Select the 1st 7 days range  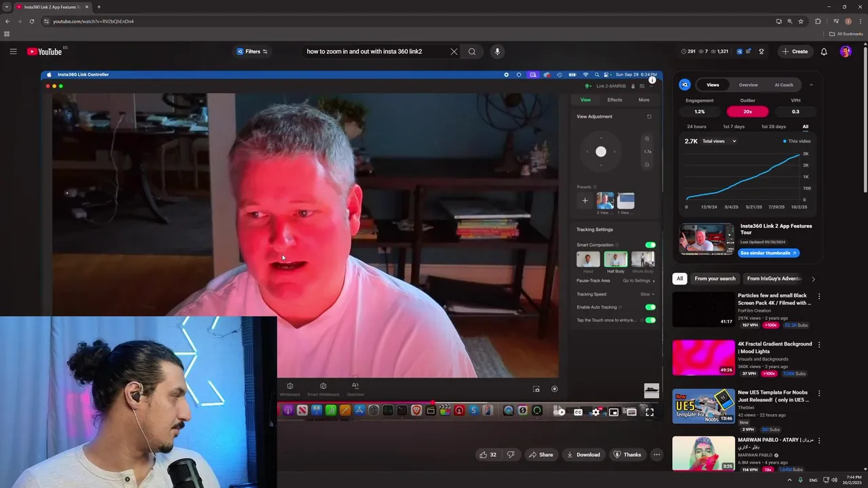pyautogui.click(x=734, y=127)
